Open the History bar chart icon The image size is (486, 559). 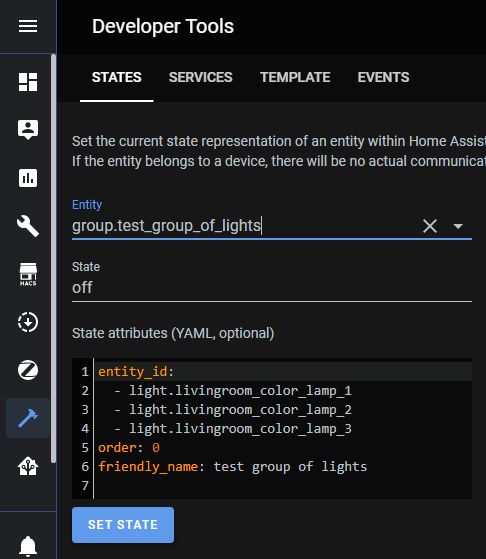coord(28,178)
